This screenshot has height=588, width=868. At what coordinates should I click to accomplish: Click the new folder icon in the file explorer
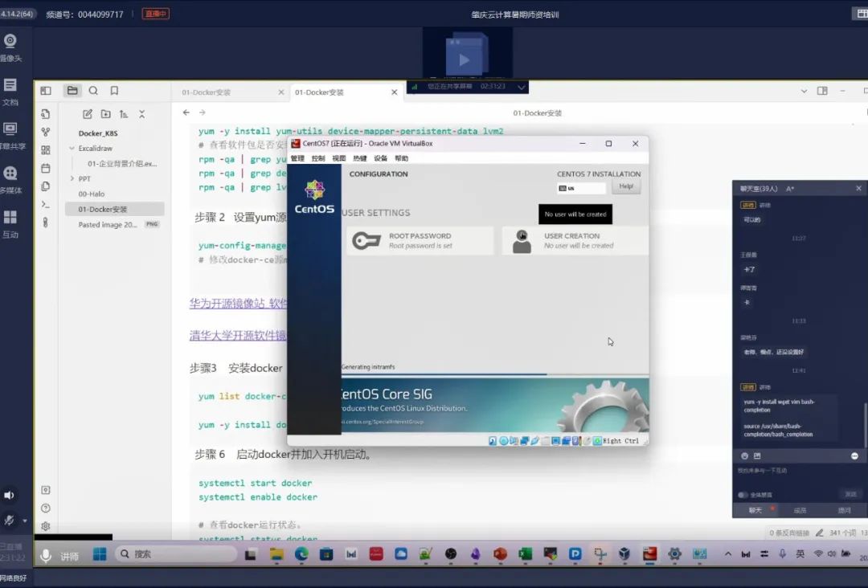[x=105, y=114]
